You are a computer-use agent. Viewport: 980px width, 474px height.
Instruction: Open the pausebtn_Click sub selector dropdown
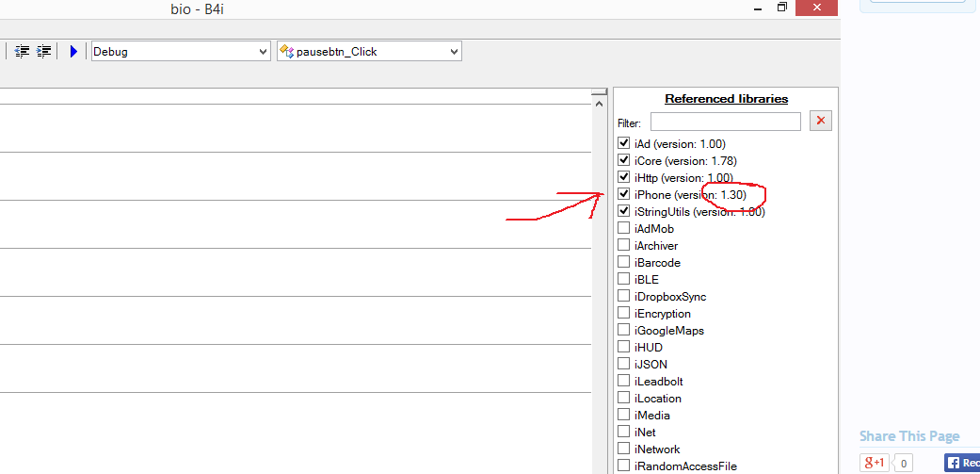pyautogui.click(x=369, y=52)
